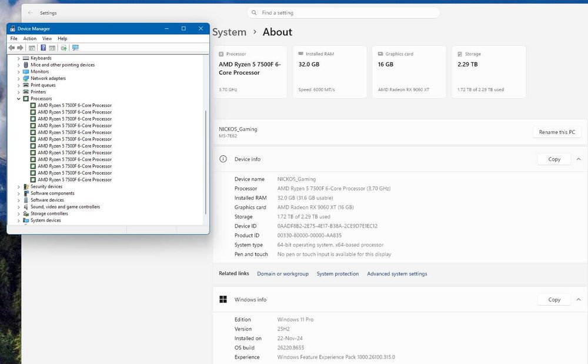The image size is (588, 364).
Task: Click the System devices category icon
Action: point(26,220)
